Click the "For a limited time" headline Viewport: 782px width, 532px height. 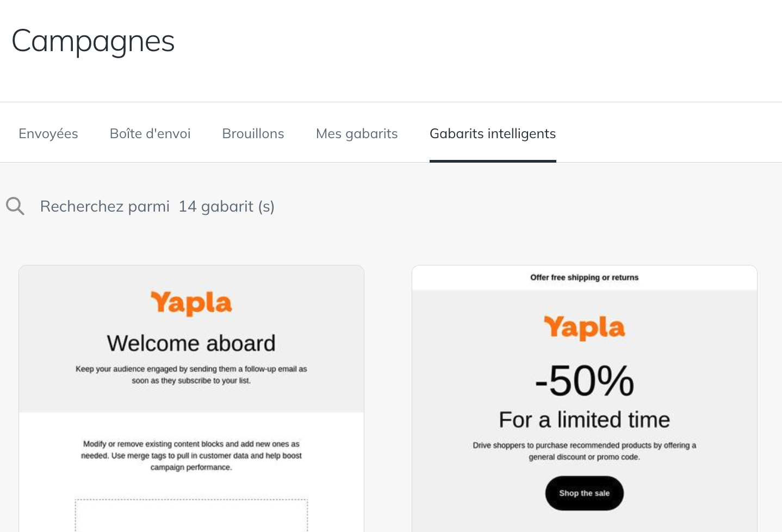point(585,420)
